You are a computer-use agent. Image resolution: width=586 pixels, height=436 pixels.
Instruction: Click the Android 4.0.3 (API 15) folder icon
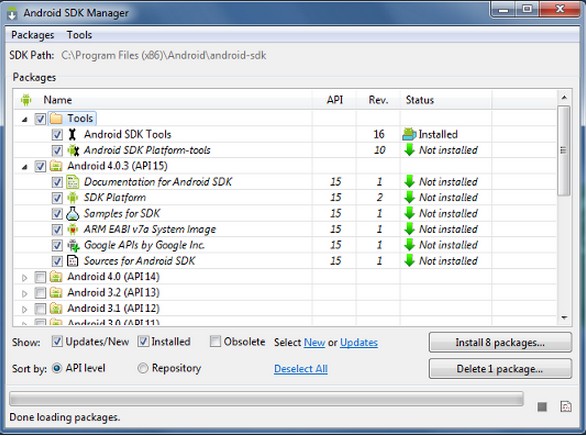(56, 166)
